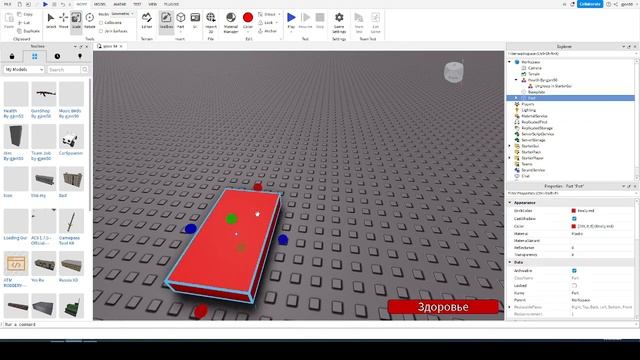
Task: Select the CarSpawner model thumbnail
Action: [x=71, y=137]
